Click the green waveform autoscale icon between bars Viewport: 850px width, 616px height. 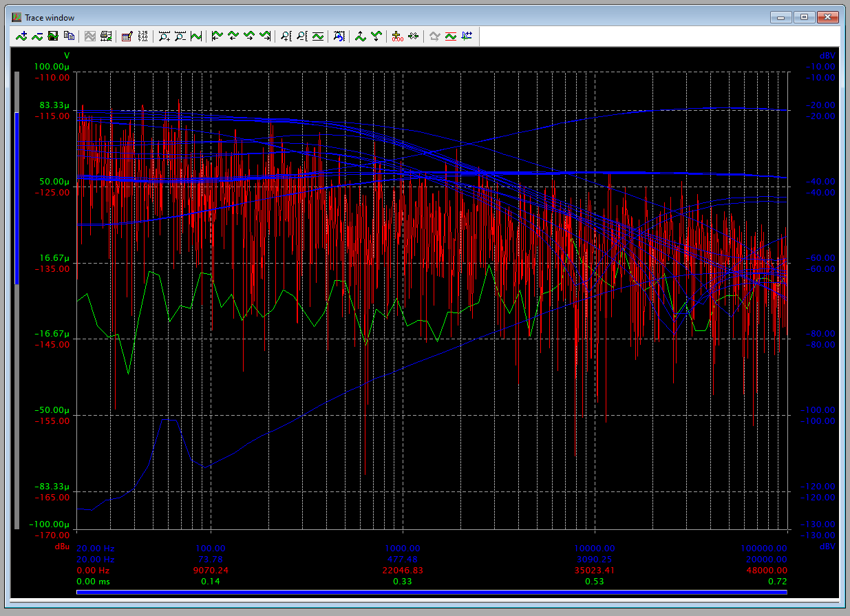196,36
